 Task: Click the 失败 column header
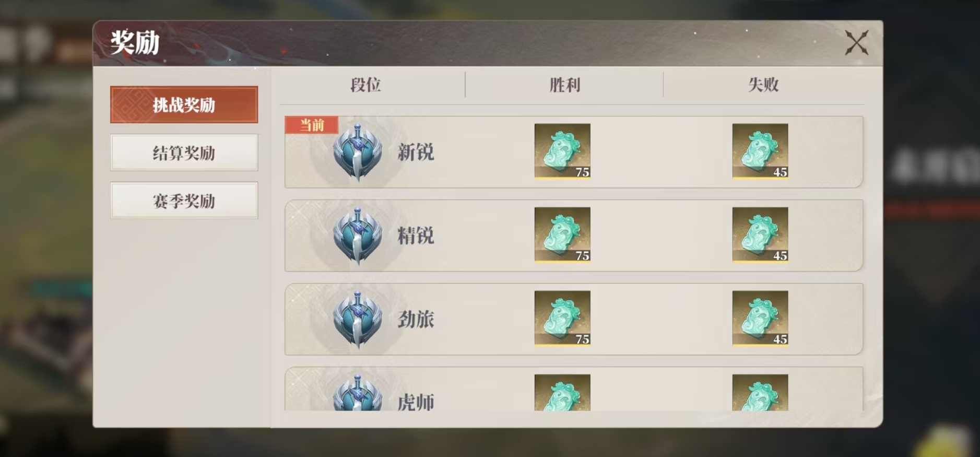click(x=763, y=85)
